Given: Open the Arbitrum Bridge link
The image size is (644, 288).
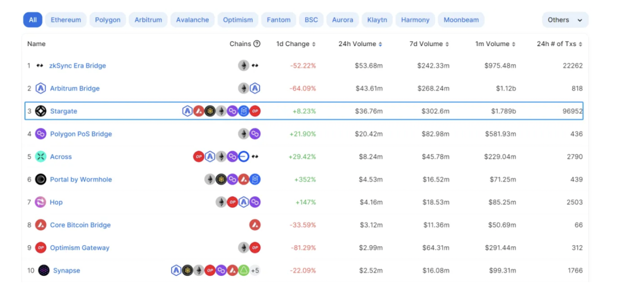Looking at the screenshot, I should [x=75, y=88].
